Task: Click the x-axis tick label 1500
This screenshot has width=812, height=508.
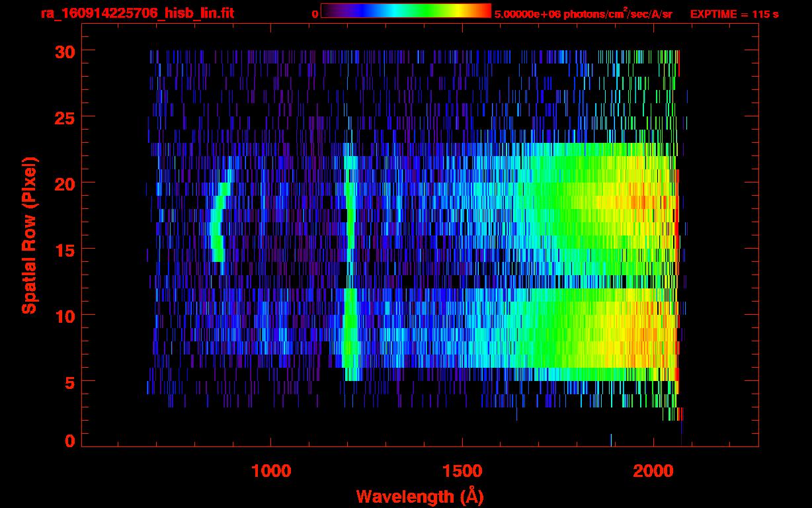Action: pyautogui.click(x=462, y=471)
